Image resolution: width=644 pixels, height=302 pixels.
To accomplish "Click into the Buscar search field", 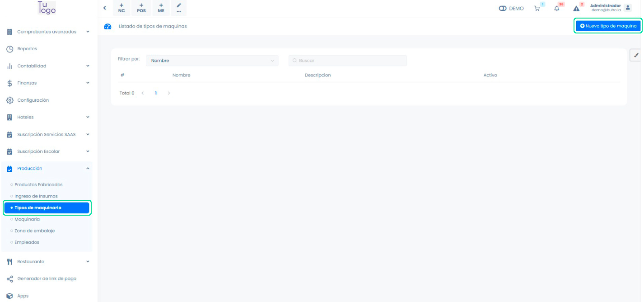I will point(348,61).
